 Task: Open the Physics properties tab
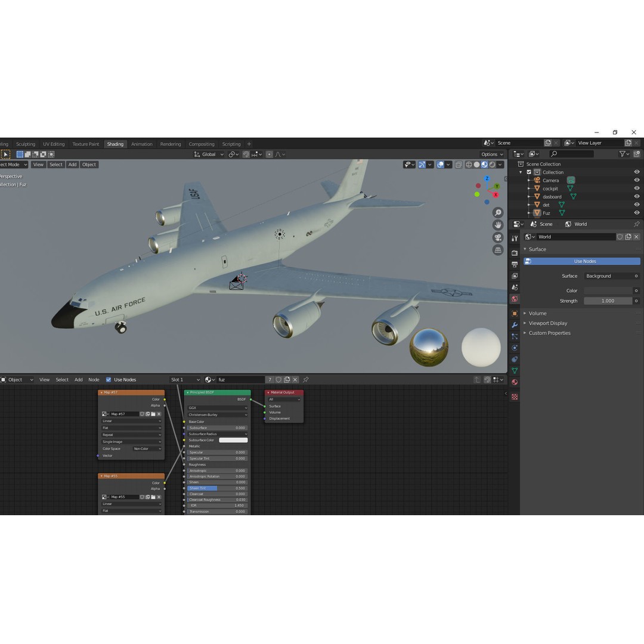pos(514,348)
